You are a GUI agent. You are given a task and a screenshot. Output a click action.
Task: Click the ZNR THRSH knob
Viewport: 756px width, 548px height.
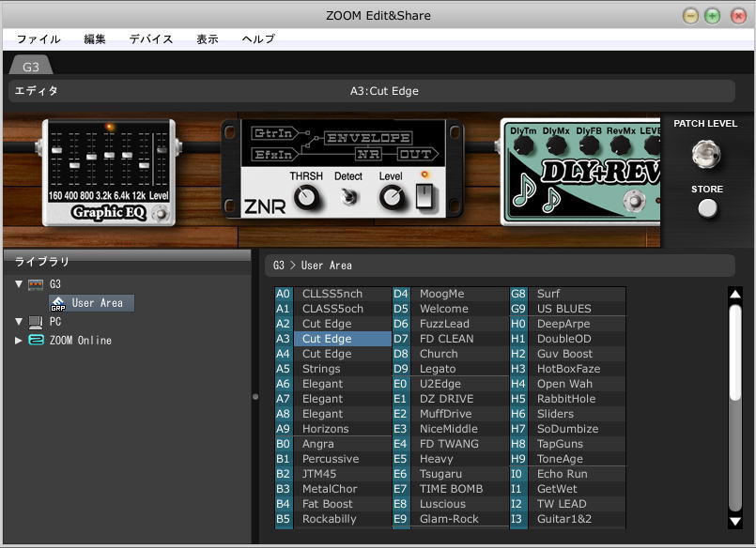click(x=306, y=197)
